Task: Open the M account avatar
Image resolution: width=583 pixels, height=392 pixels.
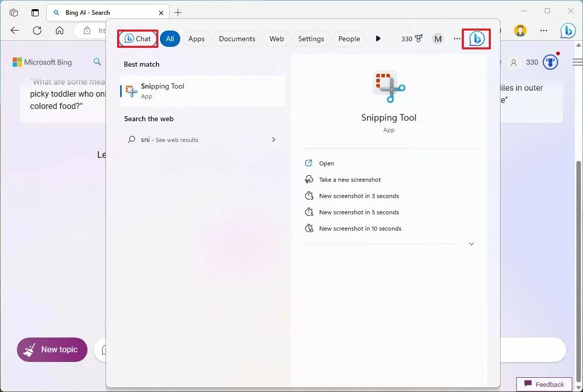Action: pyautogui.click(x=438, y=39)
